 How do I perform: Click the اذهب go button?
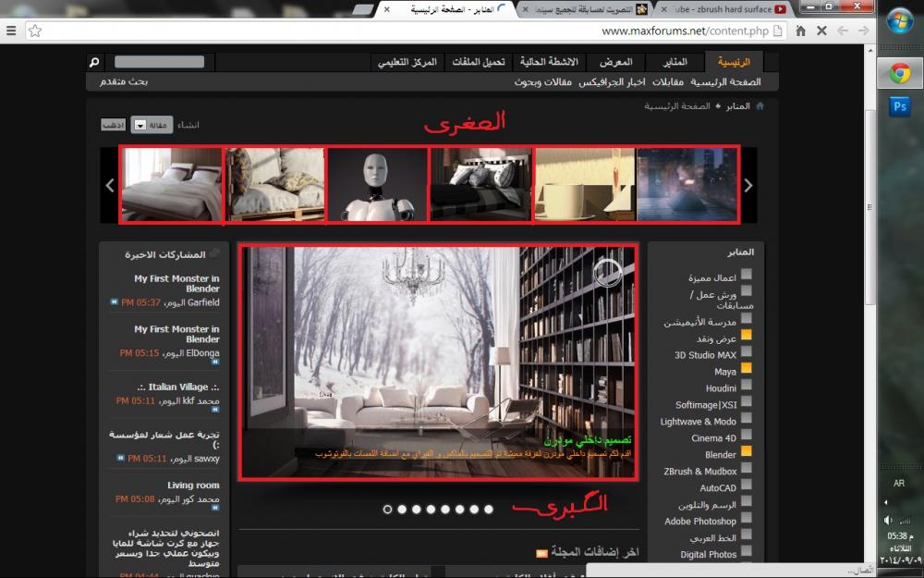113,125
